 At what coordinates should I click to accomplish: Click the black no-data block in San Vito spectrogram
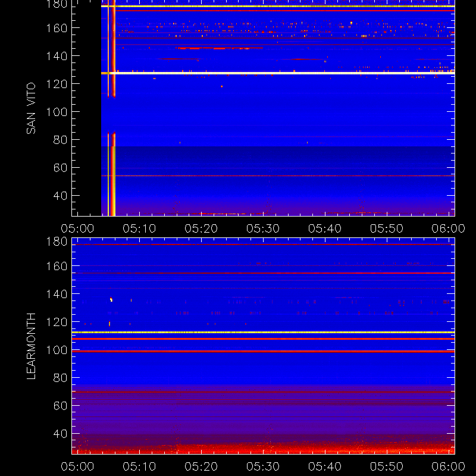coord(86,108)
